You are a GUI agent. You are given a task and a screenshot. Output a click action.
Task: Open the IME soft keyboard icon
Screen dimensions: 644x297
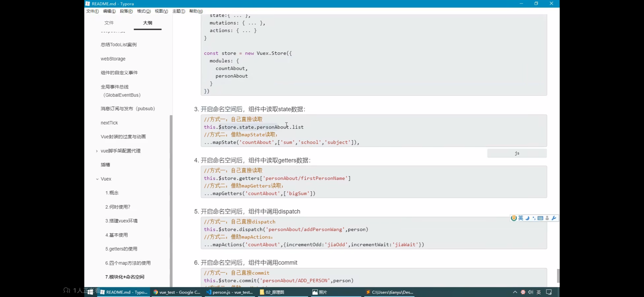(x=540, y=218)
